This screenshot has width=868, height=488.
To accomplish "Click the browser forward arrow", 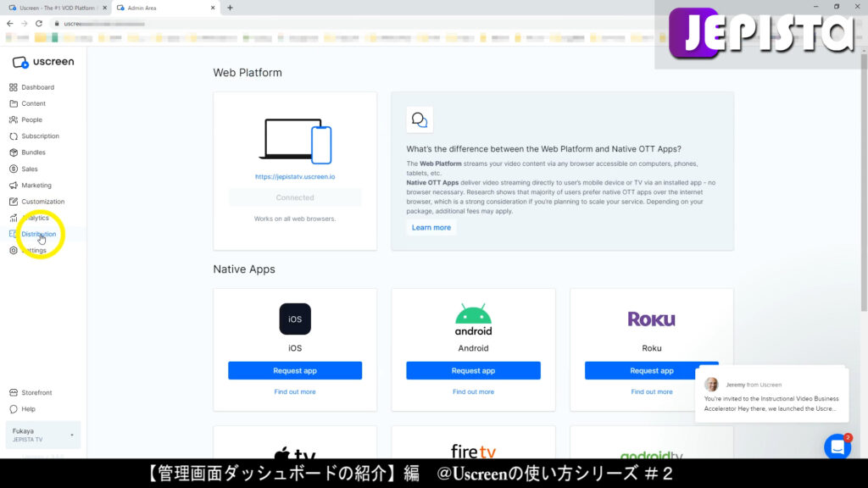I will [25, 24].
